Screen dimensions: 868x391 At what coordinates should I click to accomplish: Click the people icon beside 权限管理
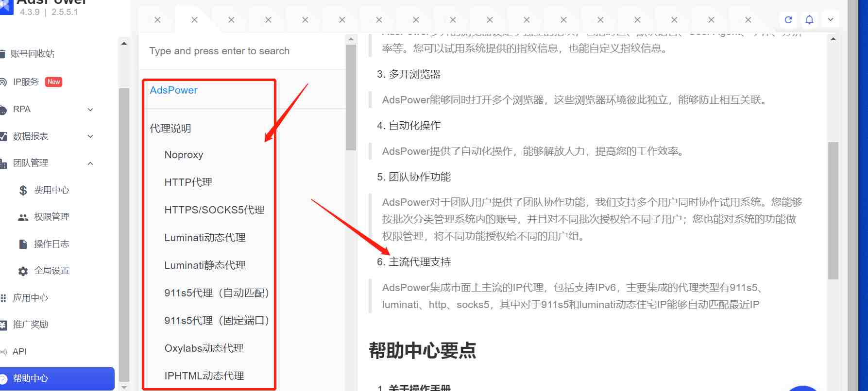point(23,217)
